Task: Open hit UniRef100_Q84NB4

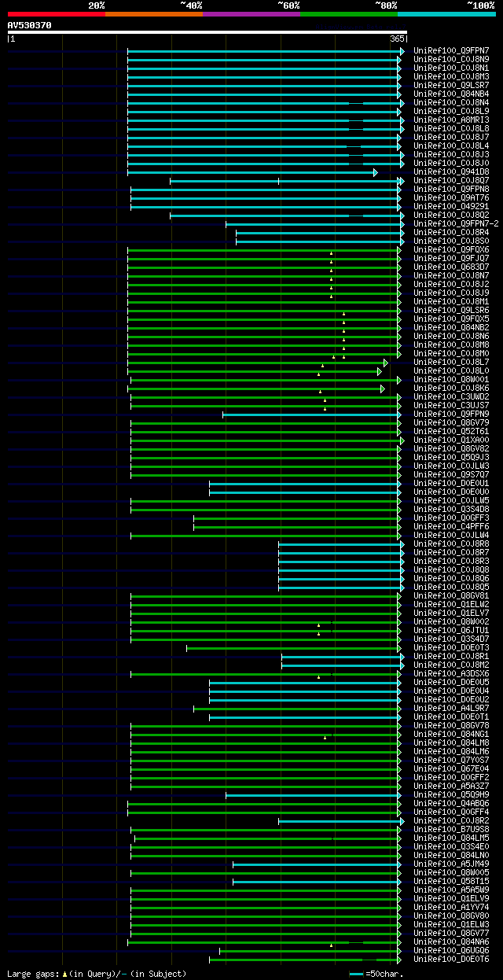Action: pyautogui.click(x=451, y=94)
